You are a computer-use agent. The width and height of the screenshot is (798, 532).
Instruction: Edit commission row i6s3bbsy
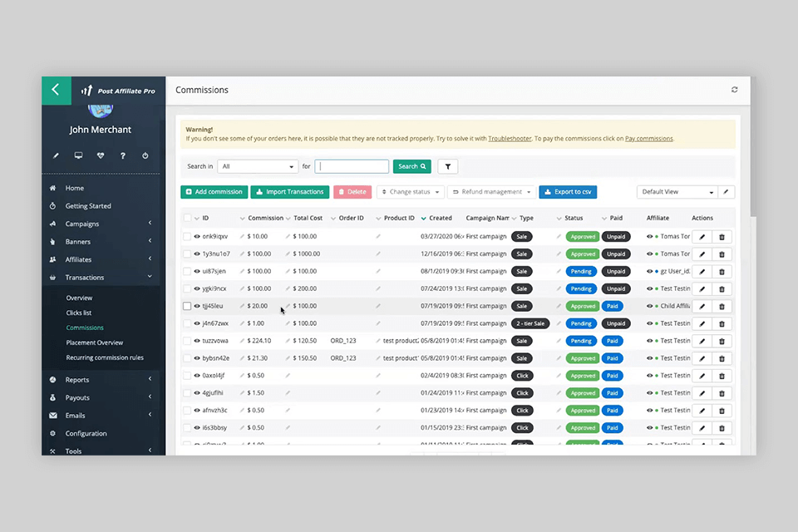point(702,428)
